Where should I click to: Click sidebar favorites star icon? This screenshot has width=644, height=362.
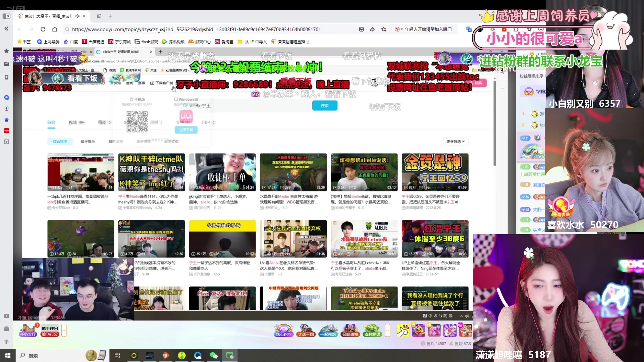point(6,51)
